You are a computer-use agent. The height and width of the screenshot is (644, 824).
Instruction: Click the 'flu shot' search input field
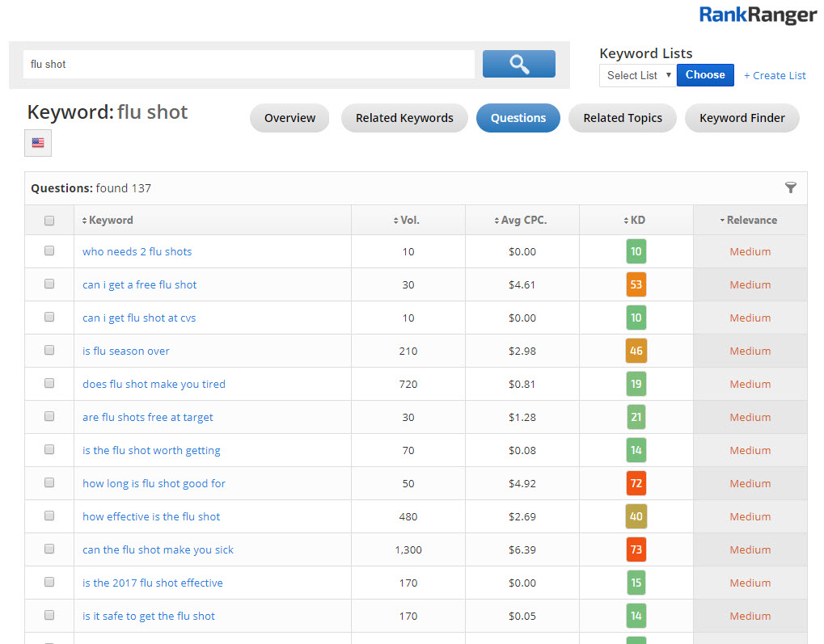pyautogui.click(x=248, y=64)
